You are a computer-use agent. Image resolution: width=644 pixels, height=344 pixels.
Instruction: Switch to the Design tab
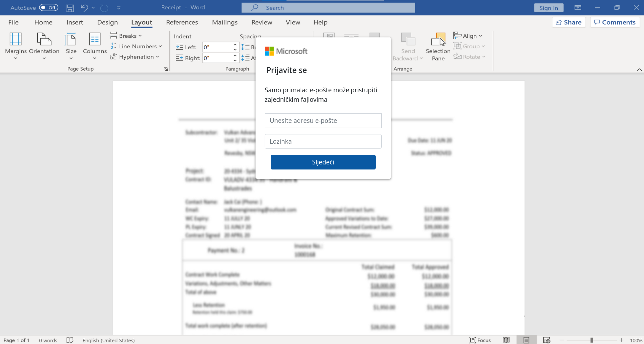(107, 22)
